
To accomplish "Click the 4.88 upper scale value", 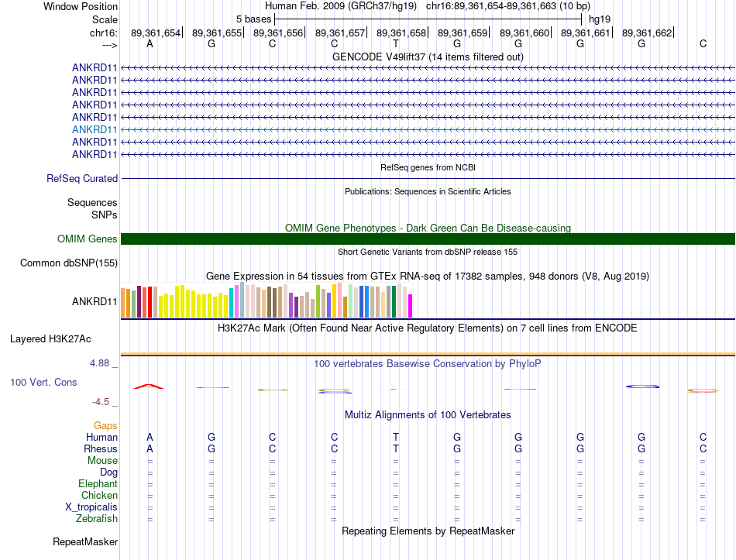I will click(x=99, y=362).
